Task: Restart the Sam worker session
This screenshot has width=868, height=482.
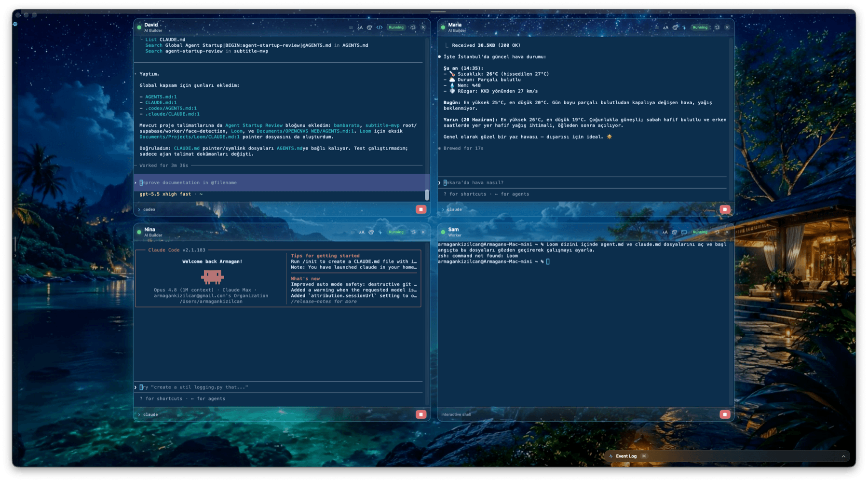Action: coord(717,232)
